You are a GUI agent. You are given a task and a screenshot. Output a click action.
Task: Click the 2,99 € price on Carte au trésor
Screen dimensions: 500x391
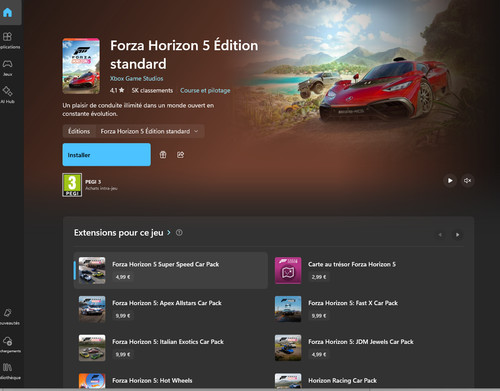[319, 277]
